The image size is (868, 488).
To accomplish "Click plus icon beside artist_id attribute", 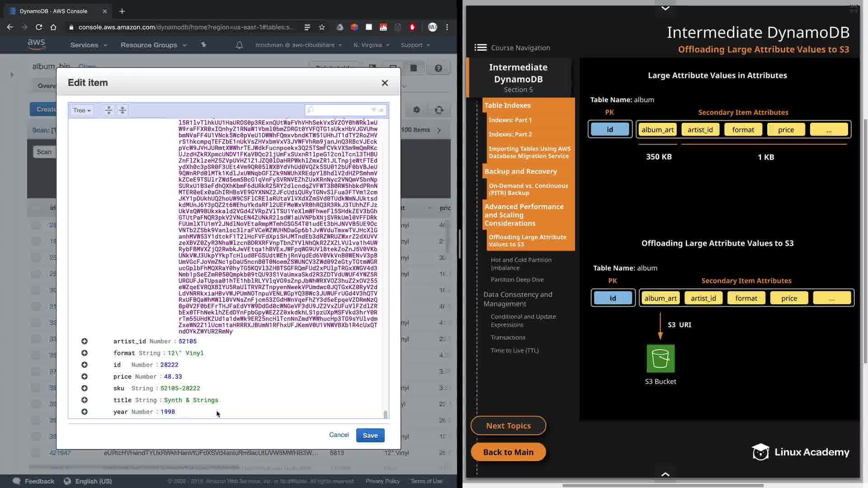I will point(85,341).
